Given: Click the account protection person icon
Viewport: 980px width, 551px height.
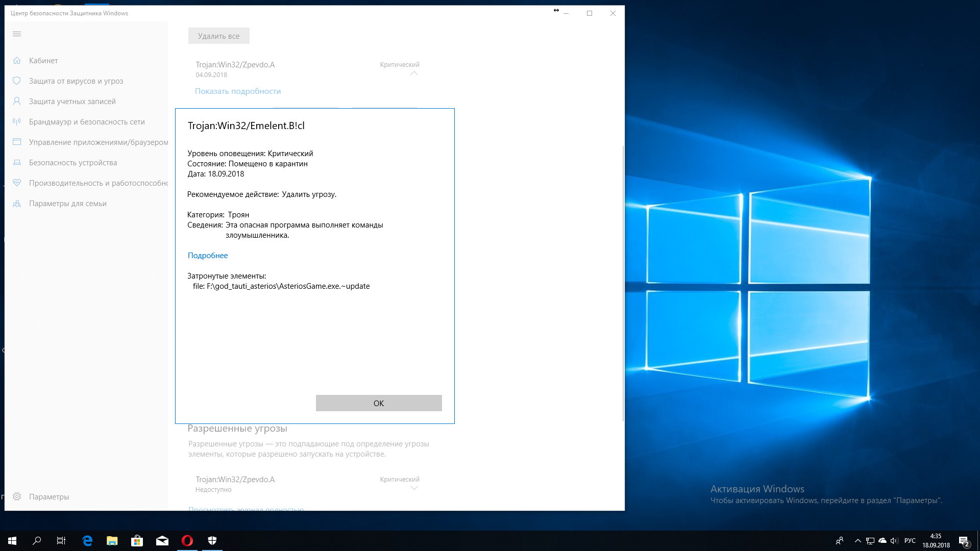Looking at the screenshot, I should tap(17, 102).
